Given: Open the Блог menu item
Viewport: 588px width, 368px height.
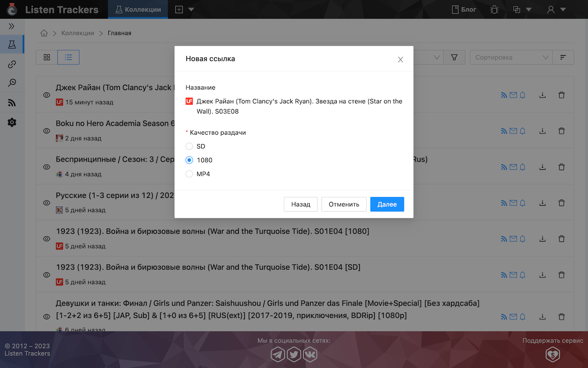Looking at the screenshot, I should pyautogui.click(x=463, y=9).
